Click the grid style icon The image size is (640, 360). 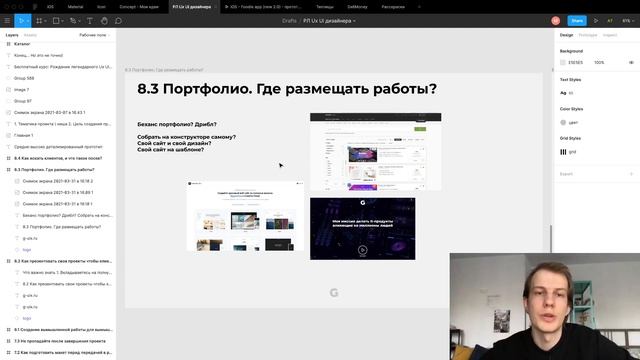click(563, 152)
